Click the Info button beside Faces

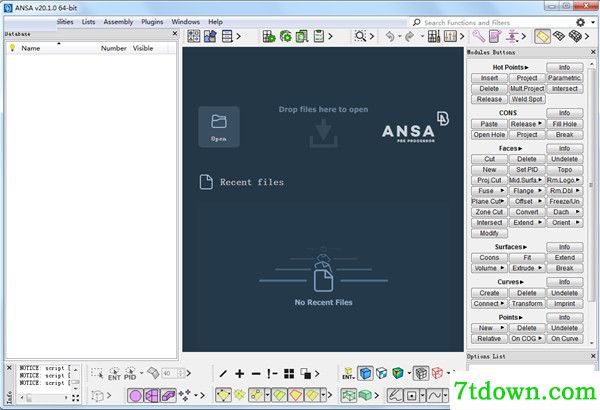coord(564,148)
